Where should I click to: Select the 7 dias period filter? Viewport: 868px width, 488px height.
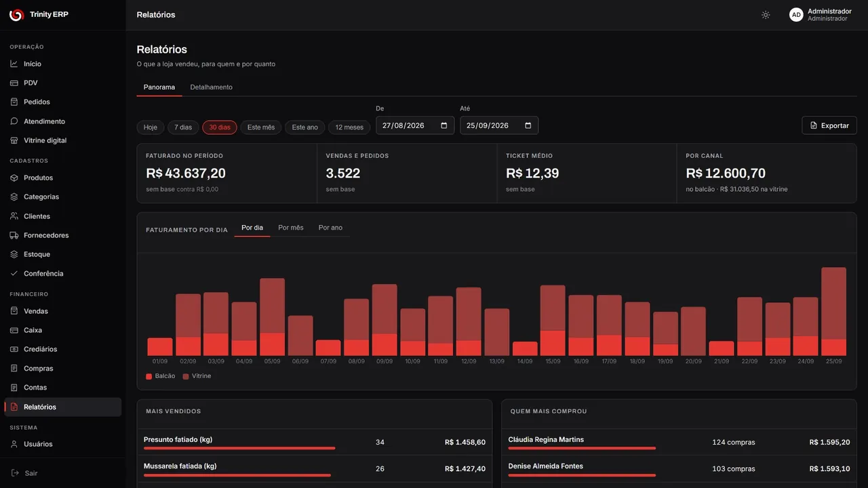click(183, 127)
